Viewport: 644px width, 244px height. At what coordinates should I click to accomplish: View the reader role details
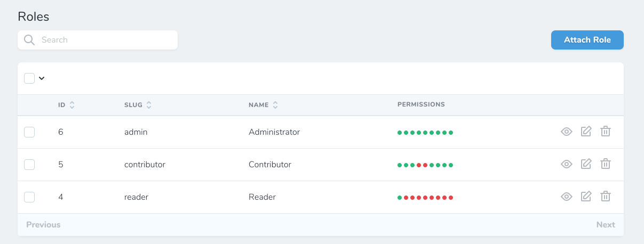tap(566, 197)
